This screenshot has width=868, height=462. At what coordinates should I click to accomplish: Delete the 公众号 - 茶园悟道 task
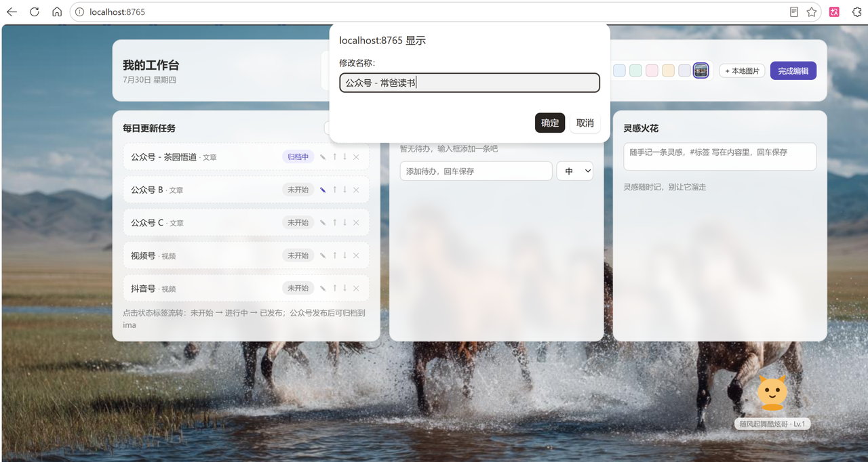pos(356,156)
